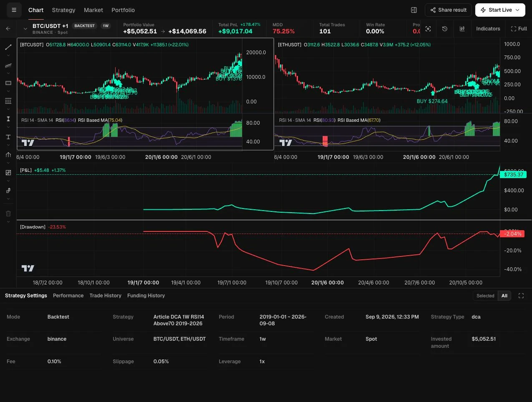Click the BACKTEST badge

84,26
